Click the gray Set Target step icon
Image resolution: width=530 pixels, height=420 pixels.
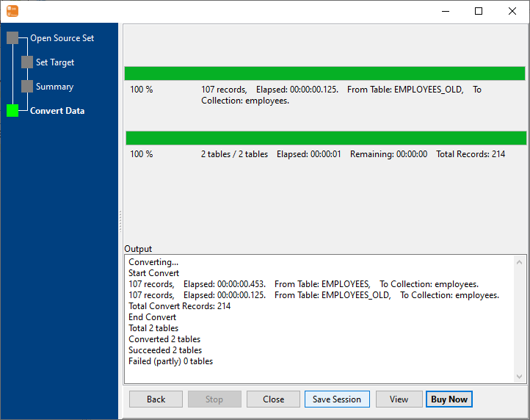(x=27, y=62)
